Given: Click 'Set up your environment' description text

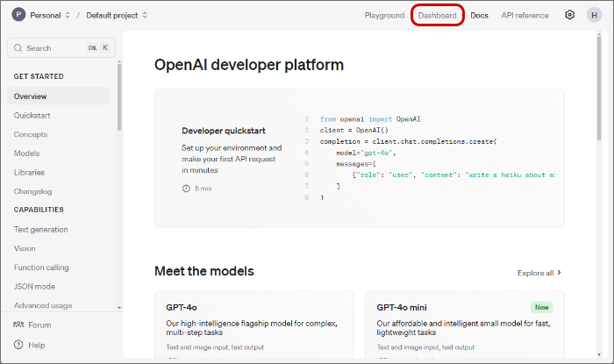Looking at the screenshot, I should (232, 159).
